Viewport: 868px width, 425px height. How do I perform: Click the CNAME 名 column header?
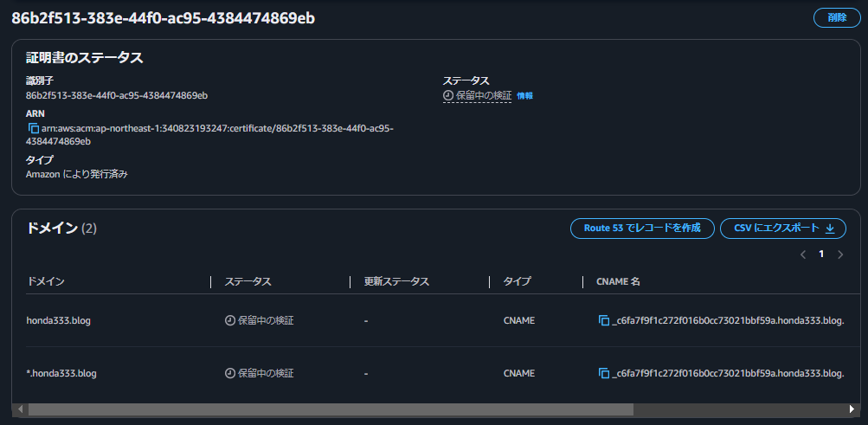click(619, 281)
